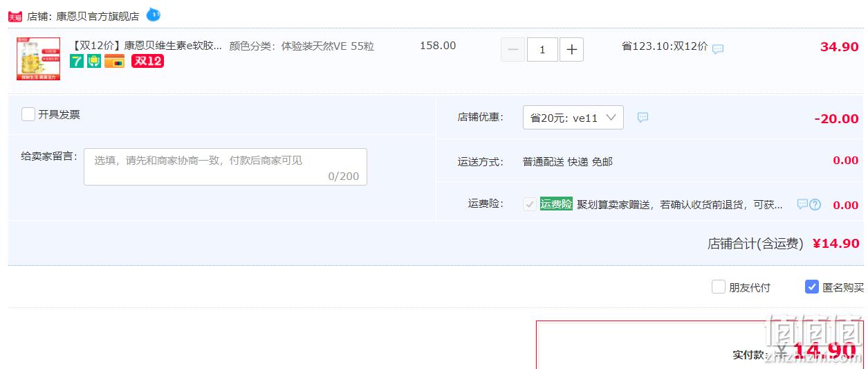
Task: Click the 聚划算卖家赠送 insurance description
Action: [x=681, y=204]
